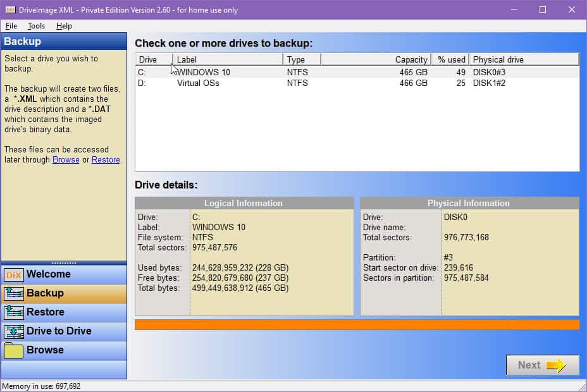This screenshot has height=392, width=587.
Task: Click the NTFS type cell for D:
Action: pyautogui.click(x=298, y=83)
